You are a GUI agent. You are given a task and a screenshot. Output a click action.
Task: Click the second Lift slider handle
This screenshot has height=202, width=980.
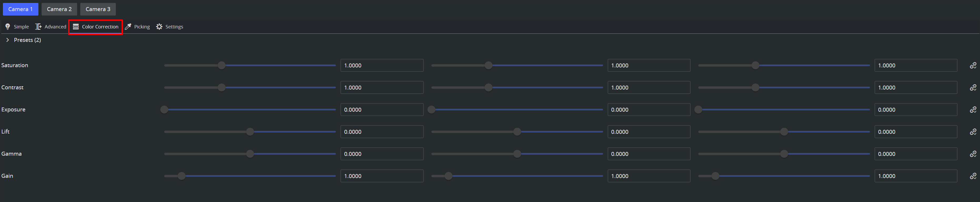click(517, 132)
